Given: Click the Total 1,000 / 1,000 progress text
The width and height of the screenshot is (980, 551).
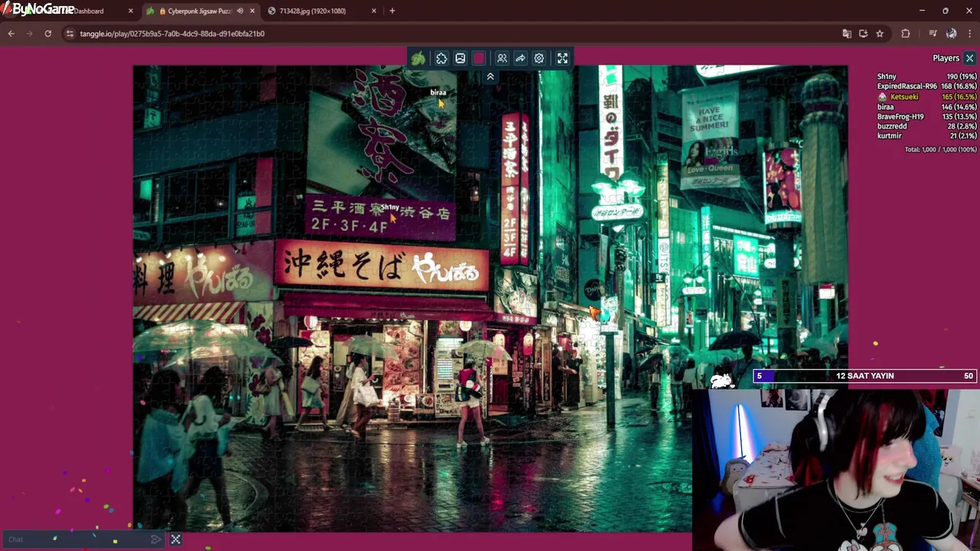Looking at the screenshot, I should coord(941,149).
